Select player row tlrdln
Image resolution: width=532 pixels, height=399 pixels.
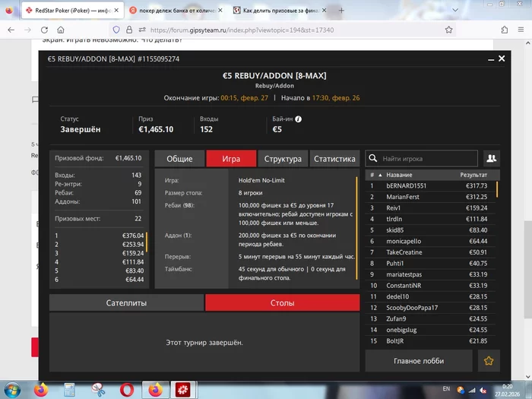coord(430,219)
